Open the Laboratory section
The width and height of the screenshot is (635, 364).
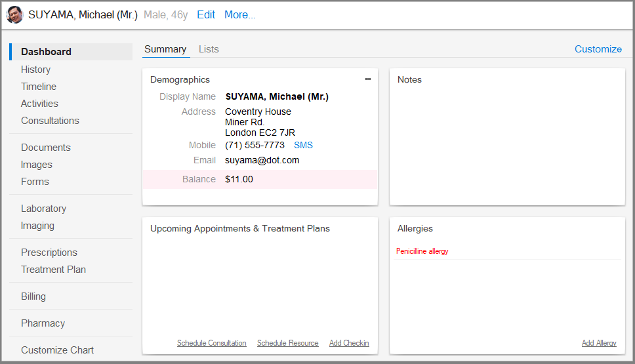pos(43,209)
